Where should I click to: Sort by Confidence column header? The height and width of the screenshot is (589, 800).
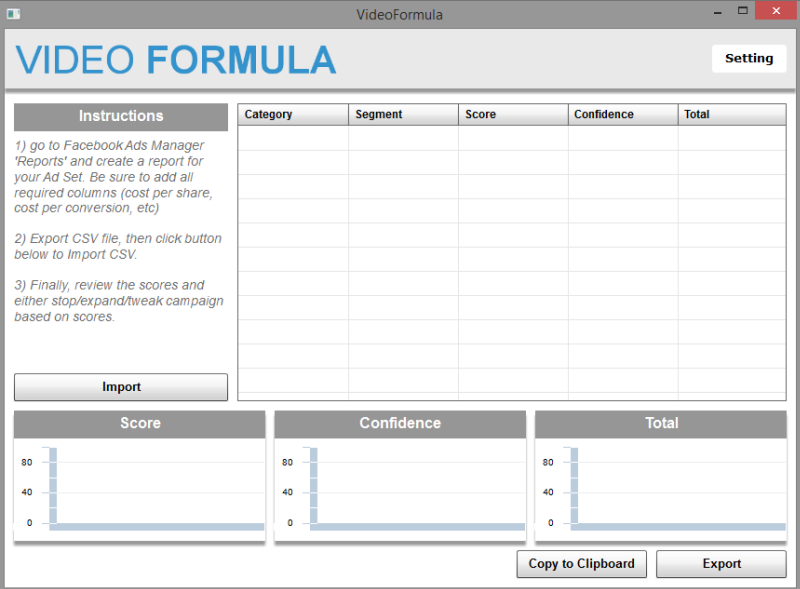tap(623, 114)
